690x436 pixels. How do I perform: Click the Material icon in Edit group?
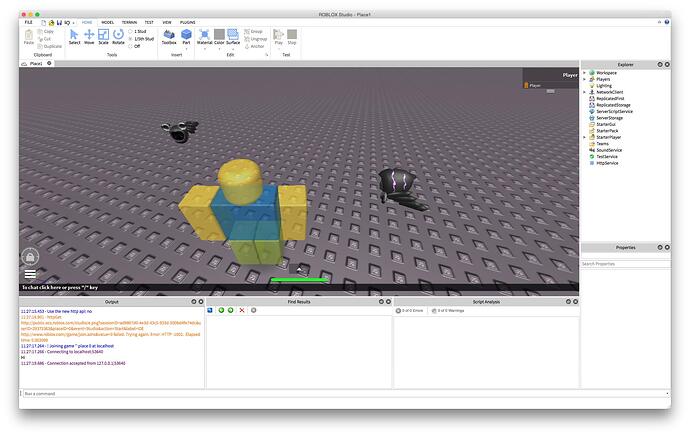click(x=204, y=37)
